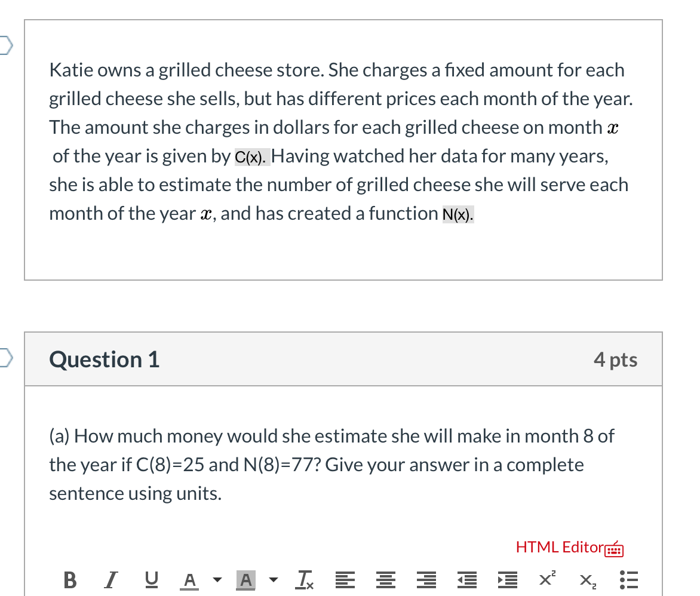Insert a bulleted list
The height and width of the screenshot is (596, 700).
pyautogui.click(x=627, y=579)
